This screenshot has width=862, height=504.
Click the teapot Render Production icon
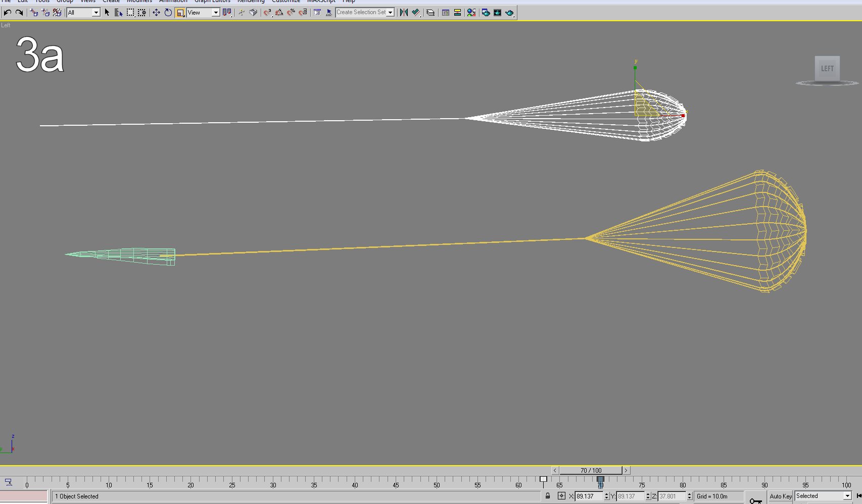click(509, 13)
